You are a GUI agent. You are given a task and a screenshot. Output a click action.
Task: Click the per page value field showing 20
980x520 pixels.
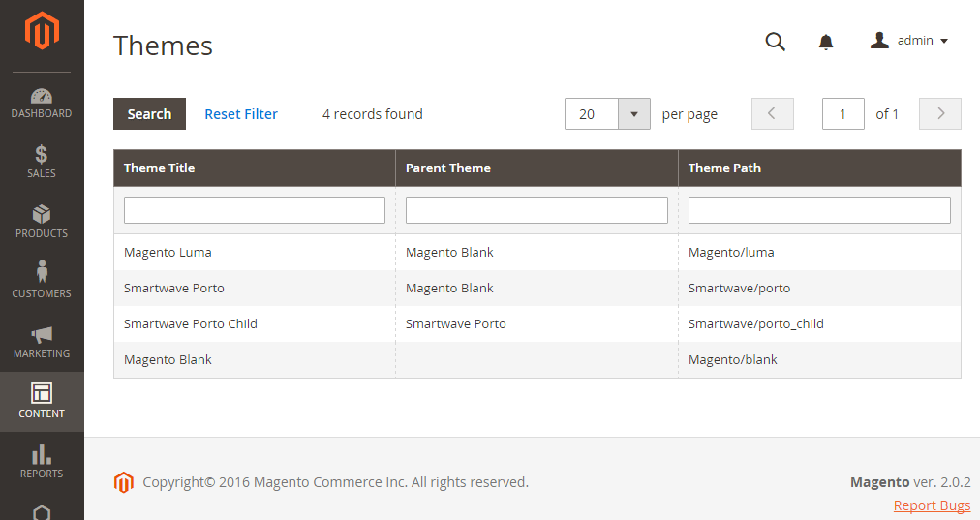[592, 113]
